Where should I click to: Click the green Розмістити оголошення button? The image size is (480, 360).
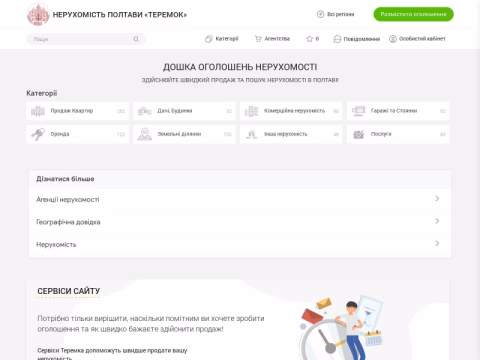point(413,14)
